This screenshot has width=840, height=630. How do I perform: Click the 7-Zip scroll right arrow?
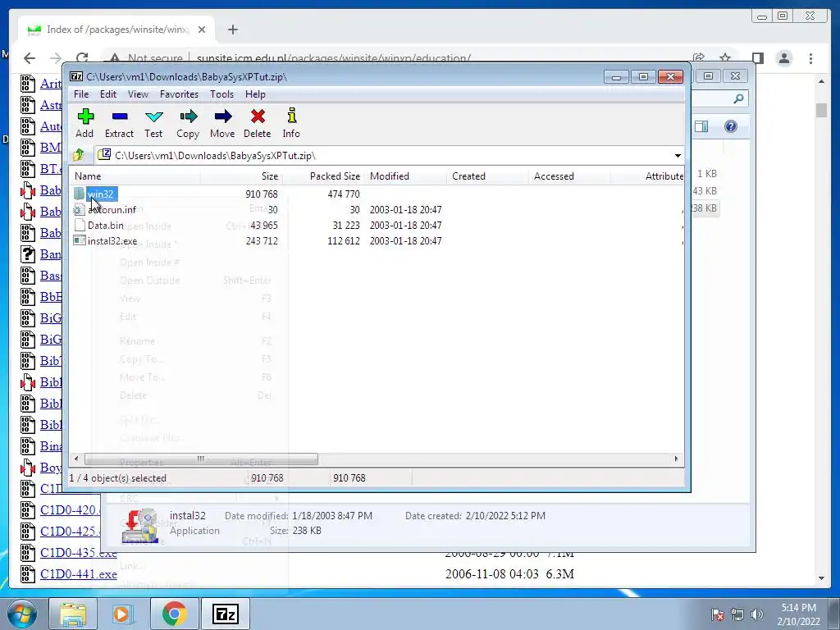pos(676,459)
